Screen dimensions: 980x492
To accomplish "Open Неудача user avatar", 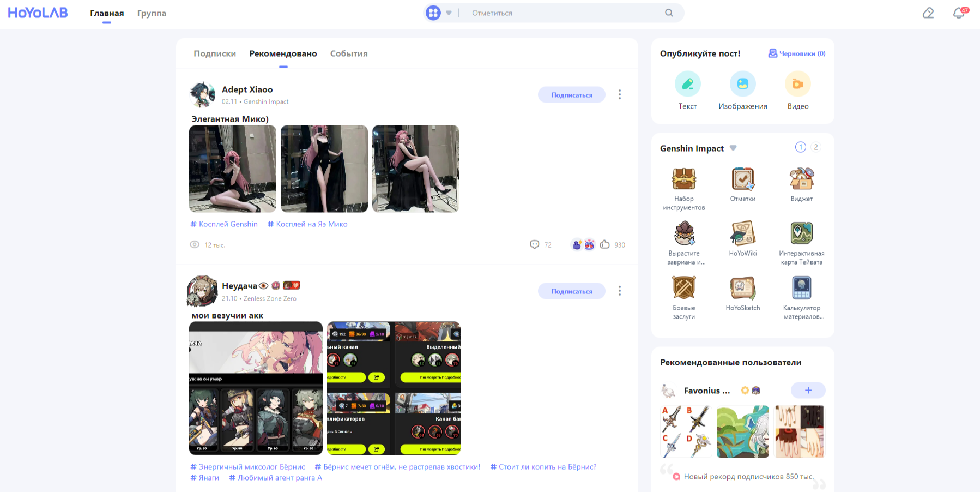I will 202,291.
